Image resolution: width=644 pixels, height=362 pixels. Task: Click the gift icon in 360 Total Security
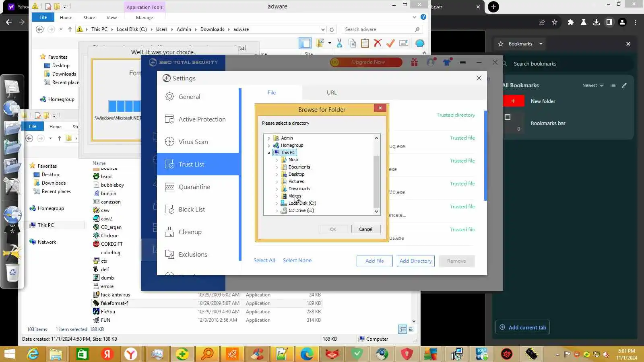coord(414,62)
